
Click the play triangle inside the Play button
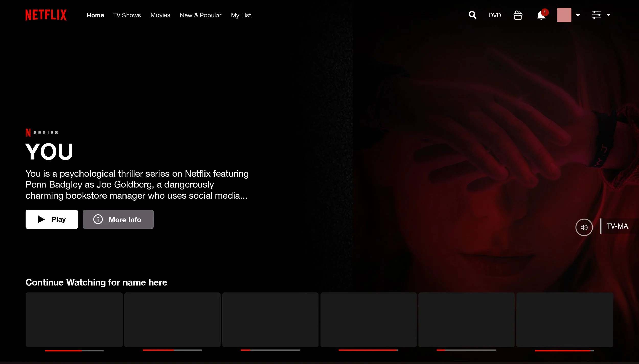(x=41, y=219)
